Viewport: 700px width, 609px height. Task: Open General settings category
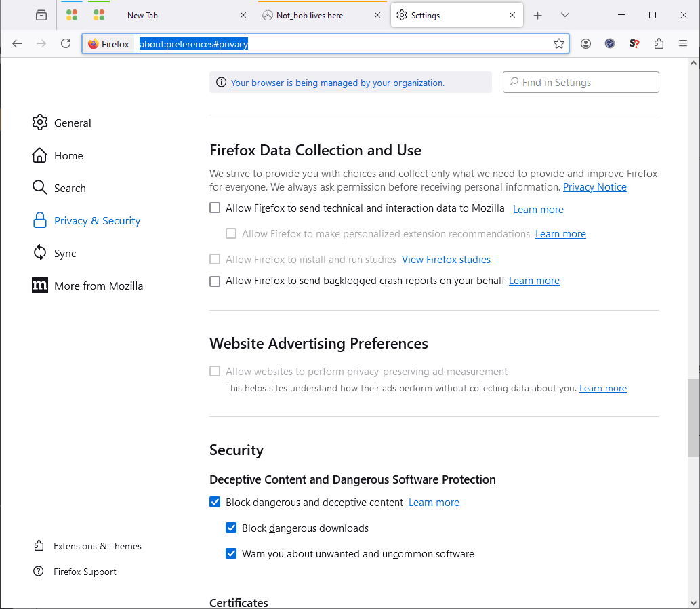(x=62, y=123)
